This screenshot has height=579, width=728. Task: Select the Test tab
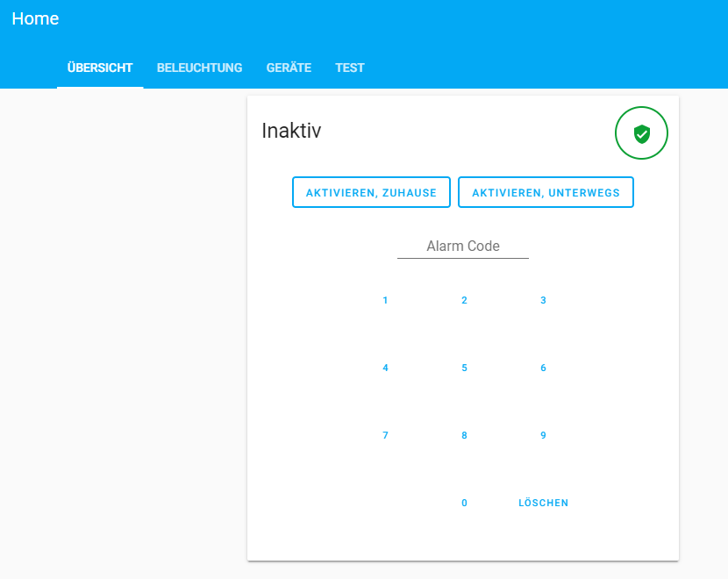[349, 68]
